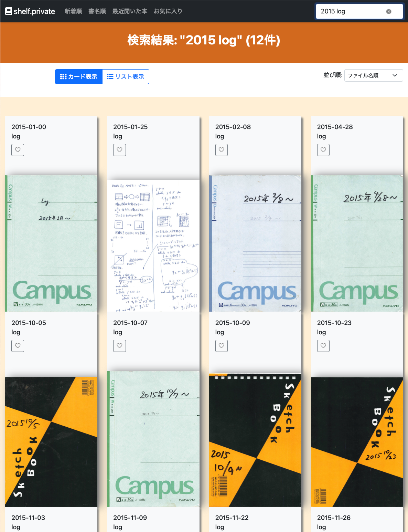Click the title "2015-11-09"
Viewport: 408px width, 532px height.
[x=130, y=518]
